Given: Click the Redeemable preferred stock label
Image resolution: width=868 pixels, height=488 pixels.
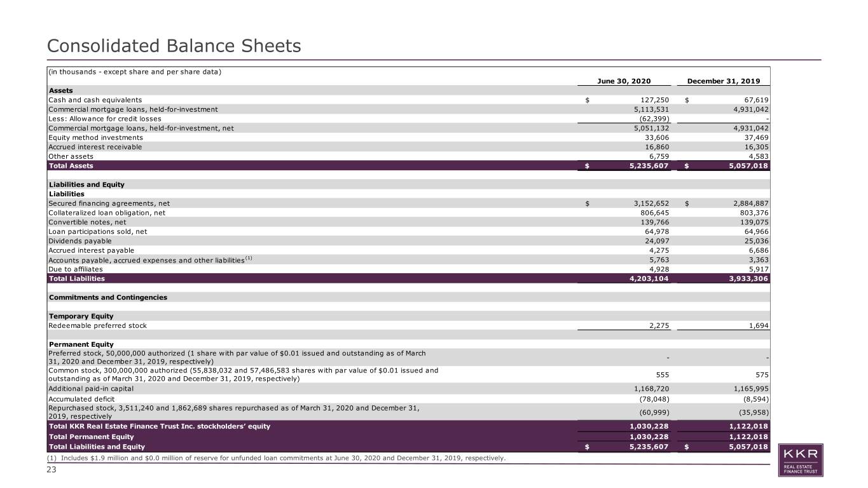Looking at the screenshot, I should click(97, 325).
